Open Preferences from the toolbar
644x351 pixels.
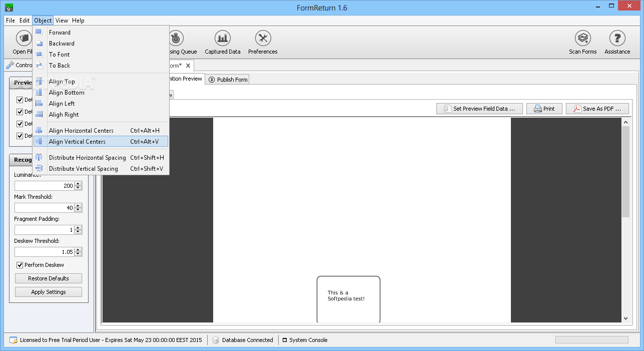coord(263,38)
